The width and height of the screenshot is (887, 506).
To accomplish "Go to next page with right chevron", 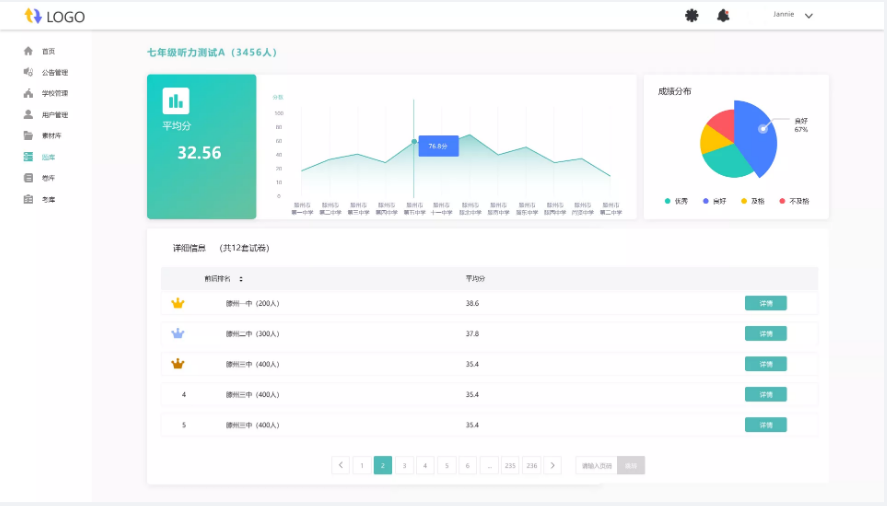I will click(x=553, y=465).
